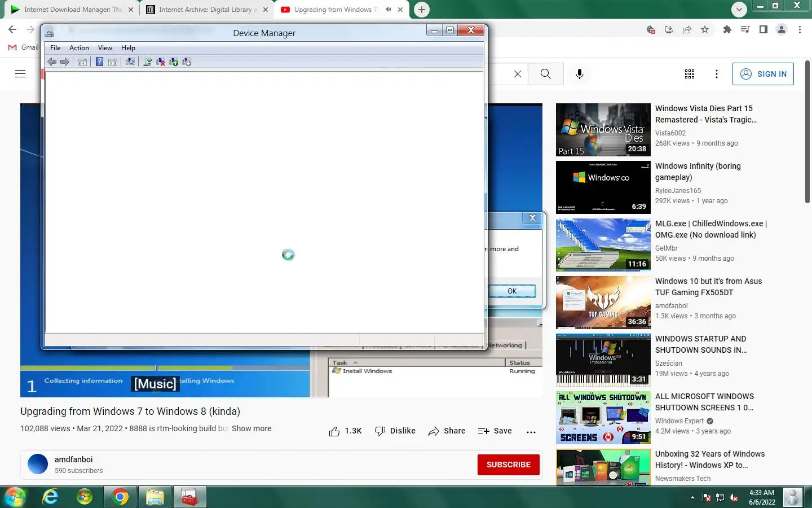Open Windows Infinity boring gameplay video title
The height and width of the screenshot is (508, 812).
[698, 172]
